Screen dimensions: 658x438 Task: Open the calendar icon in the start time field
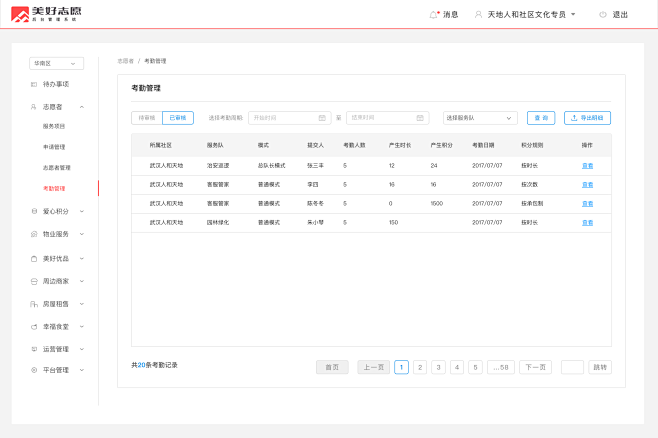coord(322,118)
